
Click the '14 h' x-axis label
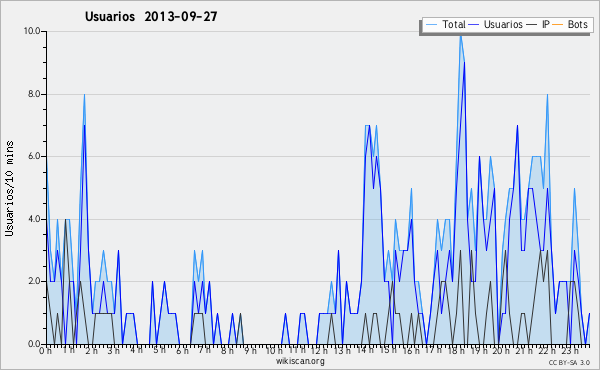[x=365, y=350]
